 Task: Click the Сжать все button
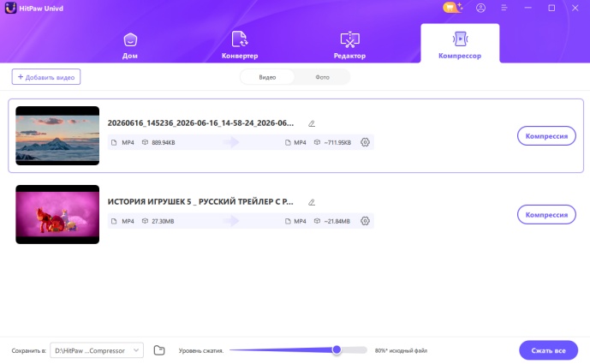[x=548, y=350]
